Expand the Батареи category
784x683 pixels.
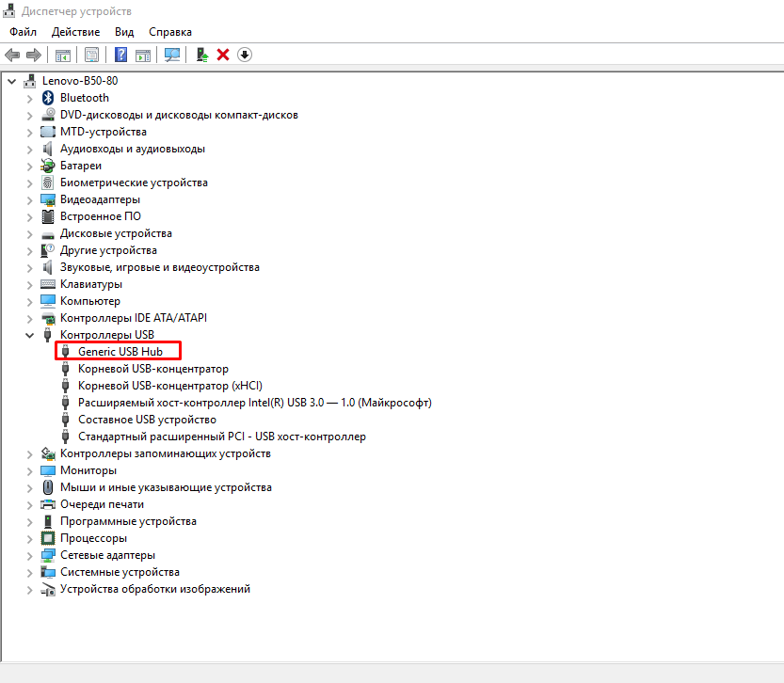pos(29,167)
